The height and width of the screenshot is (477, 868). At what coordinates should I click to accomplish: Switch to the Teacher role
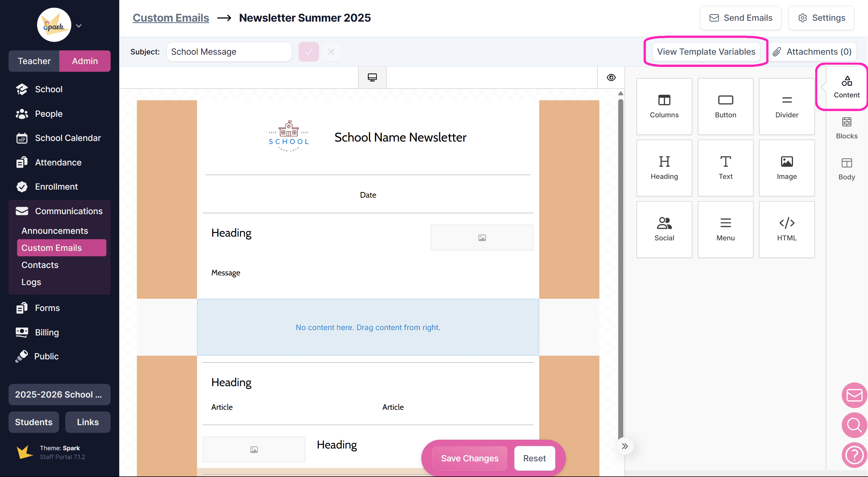34,61
